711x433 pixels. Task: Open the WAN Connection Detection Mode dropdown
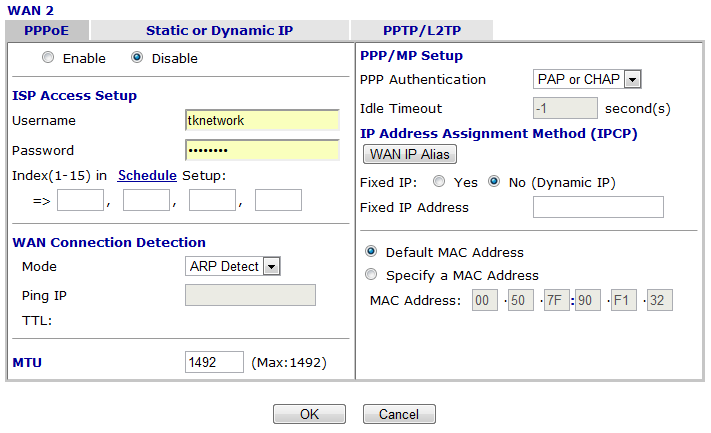234,266
